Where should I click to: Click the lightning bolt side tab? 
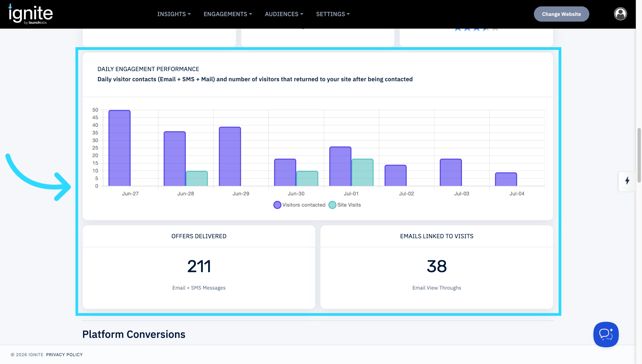coord(627,181)
